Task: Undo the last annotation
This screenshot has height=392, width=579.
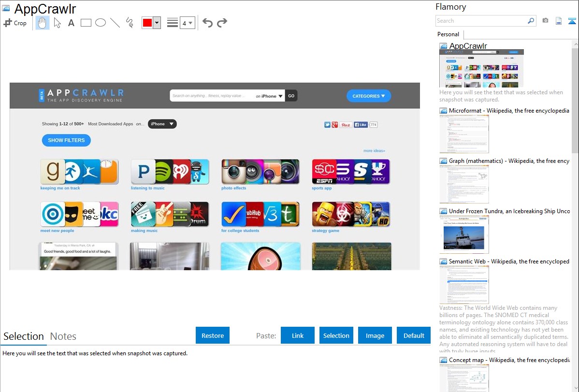Action: tap(207, 23)
